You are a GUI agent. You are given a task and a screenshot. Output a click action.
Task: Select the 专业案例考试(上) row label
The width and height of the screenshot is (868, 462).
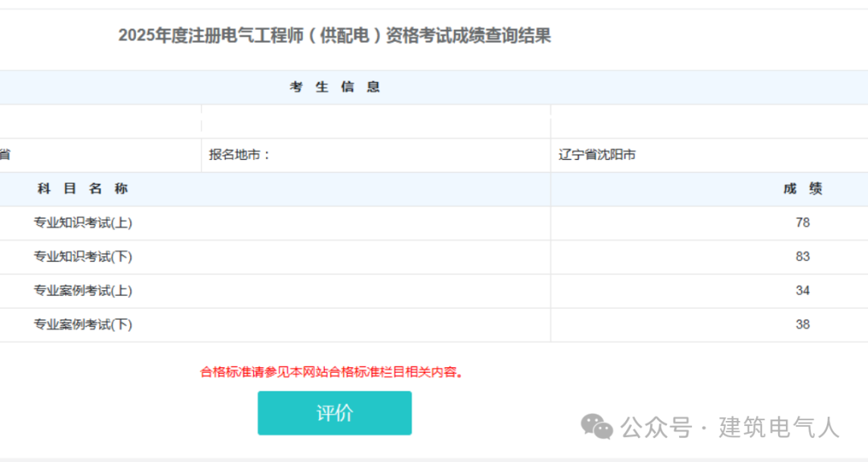[x=83, y=291]
